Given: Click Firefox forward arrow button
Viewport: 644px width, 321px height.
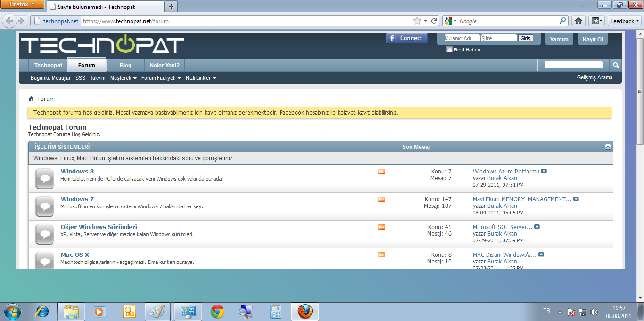Looking at the screenshot, I should (21, 21).
